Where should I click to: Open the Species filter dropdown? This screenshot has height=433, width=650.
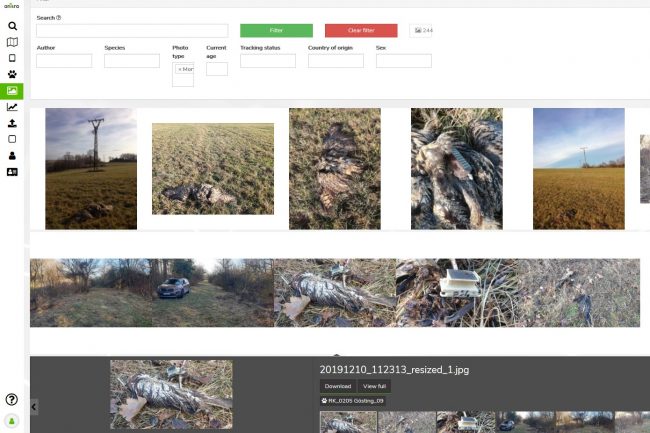[x=131, y=61]
